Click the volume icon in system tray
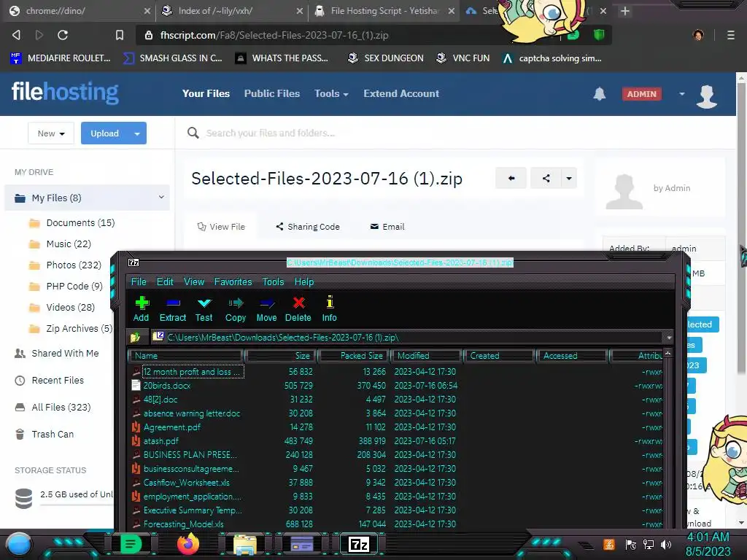Viewport: 747px width, 560px height. (666, 544)
